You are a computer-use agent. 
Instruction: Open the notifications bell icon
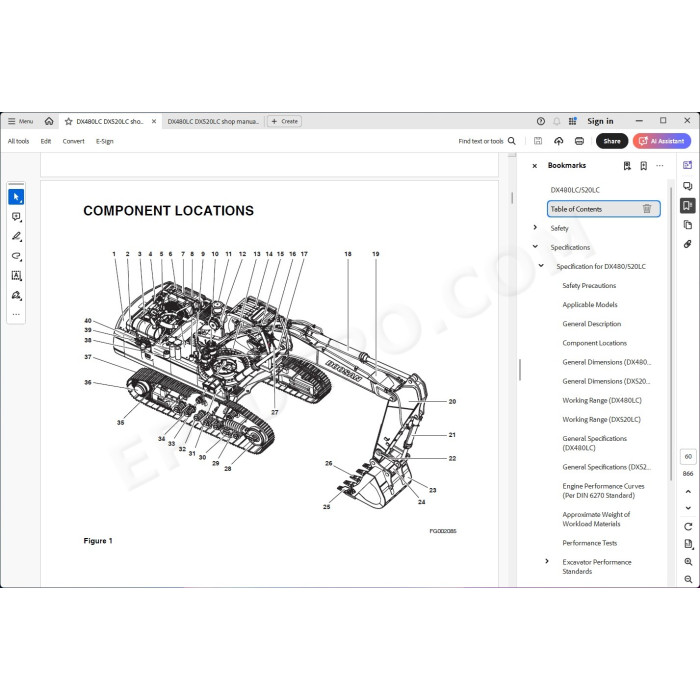pos(557,121)
